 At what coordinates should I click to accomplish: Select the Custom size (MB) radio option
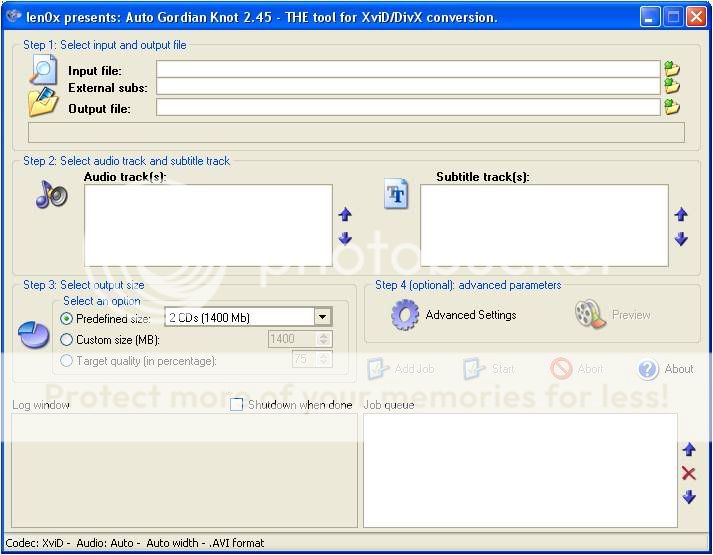pos(67,339)
